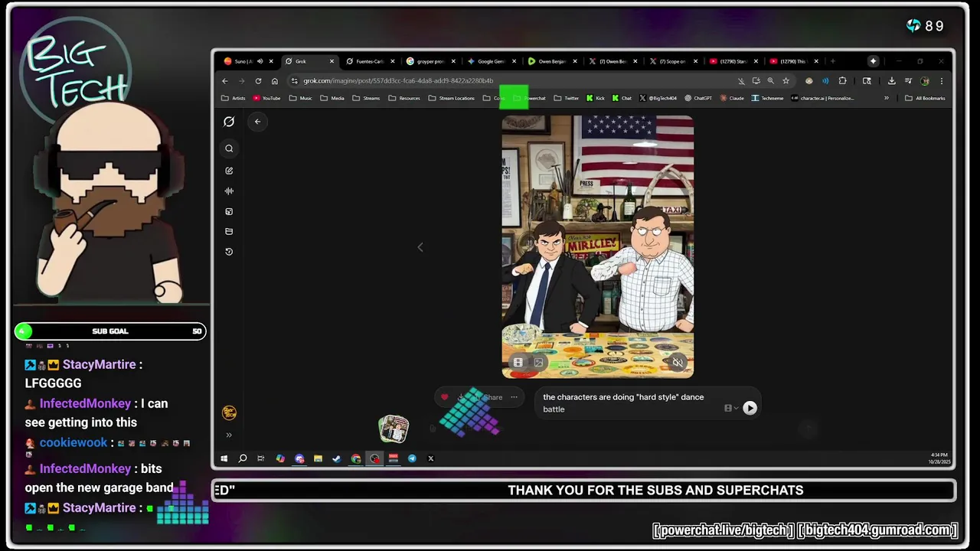Switch to the Scope on X tab
Viewport: 980px width, 551px height.
pos(672,61)
